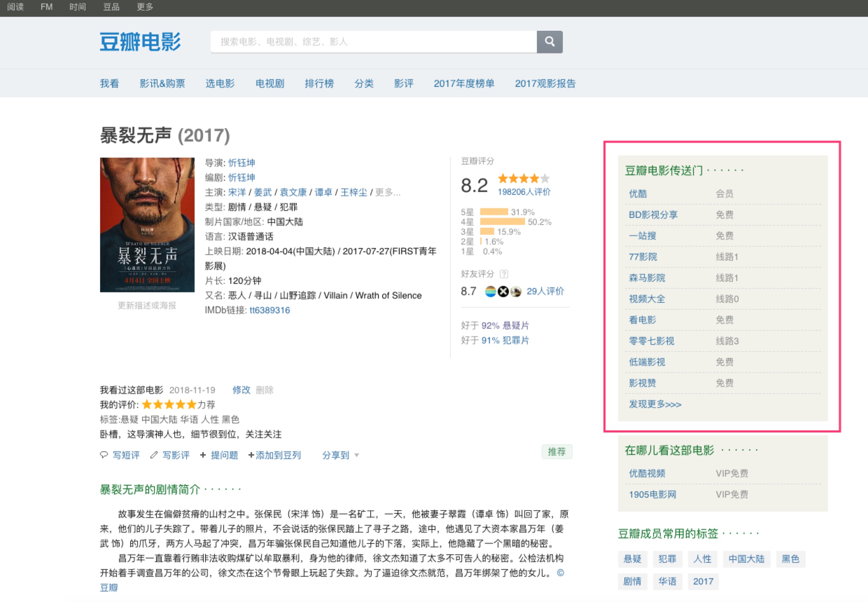
Task: Click the X-shaped friend avatar
Action: click(503, 292)
